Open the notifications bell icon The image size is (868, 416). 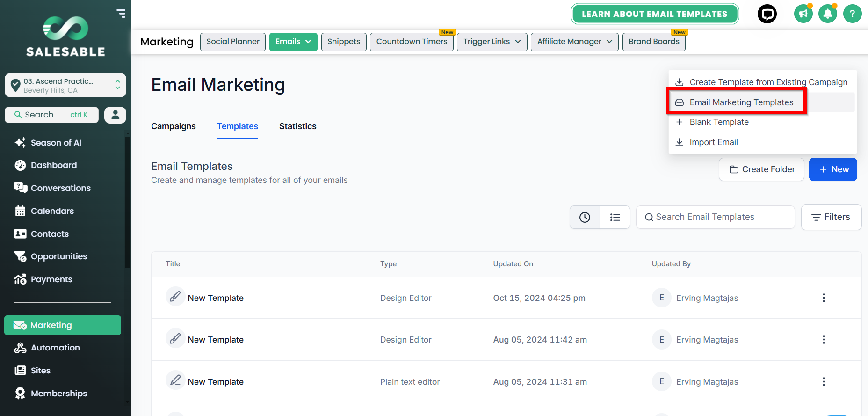[x=827, y=14]
